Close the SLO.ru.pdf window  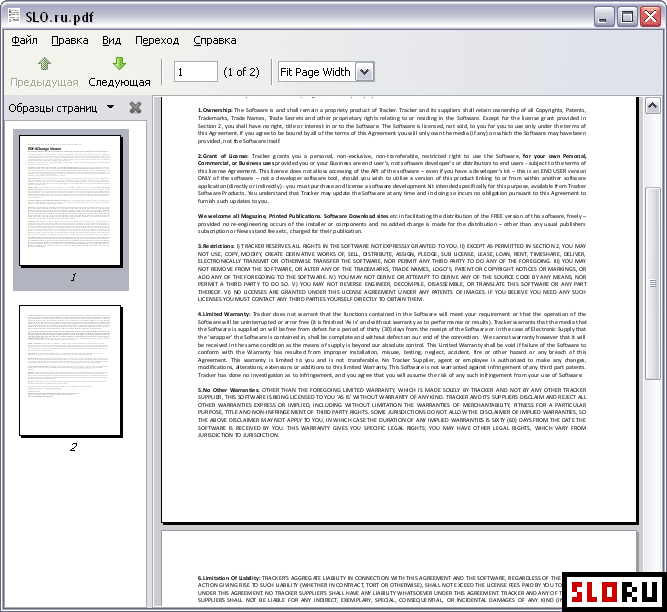pos(650,17)
